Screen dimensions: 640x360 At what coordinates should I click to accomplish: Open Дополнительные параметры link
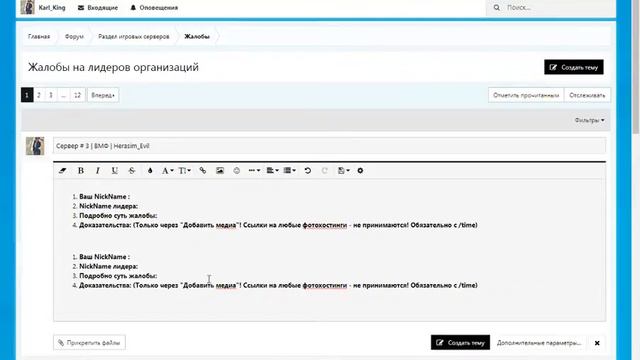click(x=539, y=343)
